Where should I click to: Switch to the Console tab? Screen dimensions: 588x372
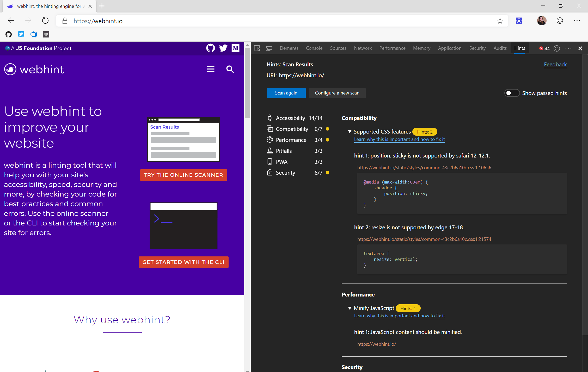pyautogui.click(x=314, y=48)
